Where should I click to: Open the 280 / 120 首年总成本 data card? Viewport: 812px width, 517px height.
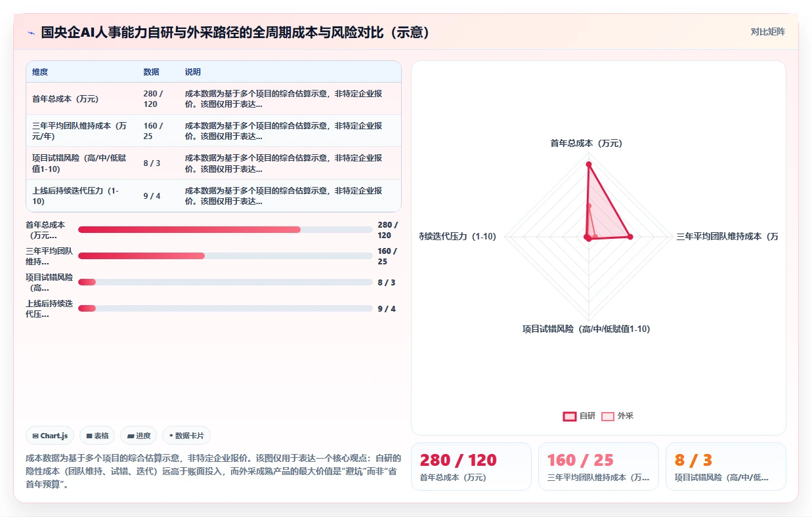point(471,466)
